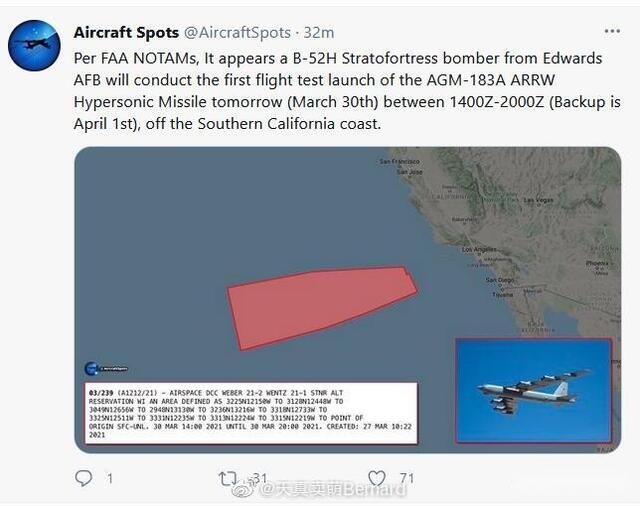
Task: Click the small AircraftSpots watermark logo on map
Action: pos(106,368)
